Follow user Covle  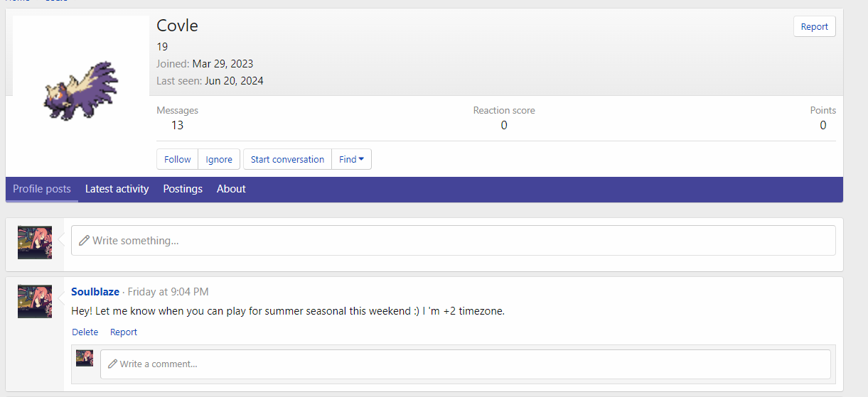click(x=177, y=159)
